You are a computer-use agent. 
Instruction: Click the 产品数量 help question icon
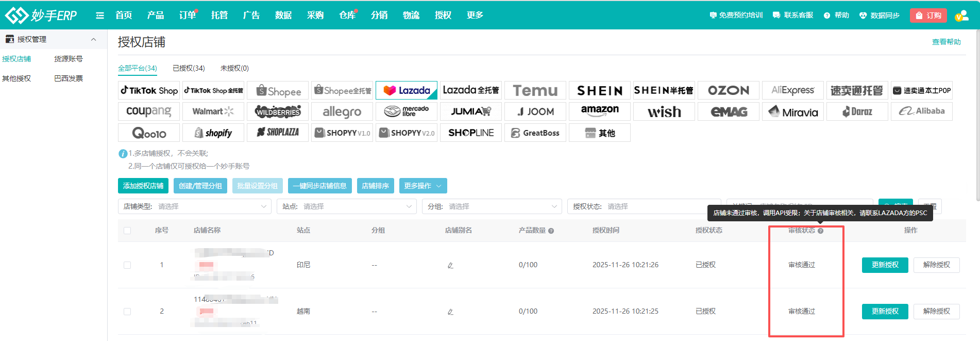tap(551, 231)
